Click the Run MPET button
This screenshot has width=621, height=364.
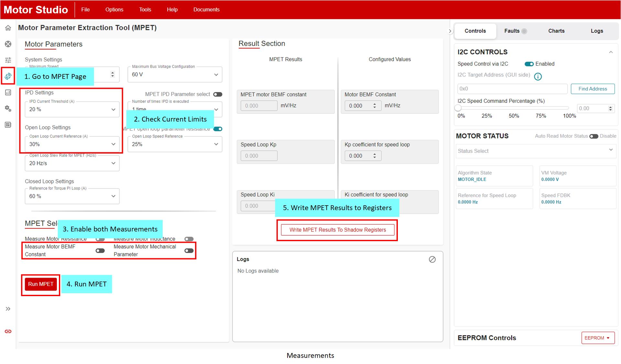coord(41,284)
